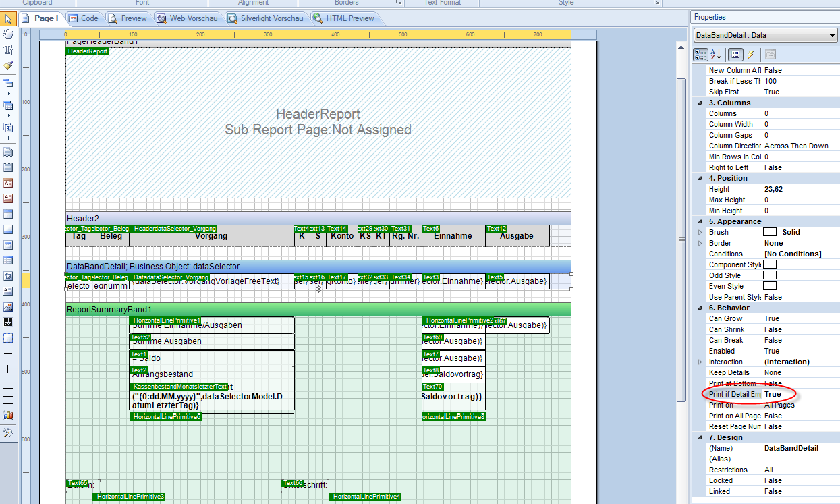
Task: Select the DataBandDetail band title bar
Action: coord(318,267)
